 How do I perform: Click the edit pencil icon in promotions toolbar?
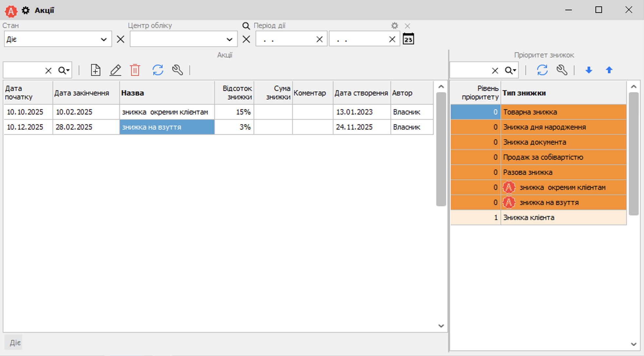click(x=115, y=70)
